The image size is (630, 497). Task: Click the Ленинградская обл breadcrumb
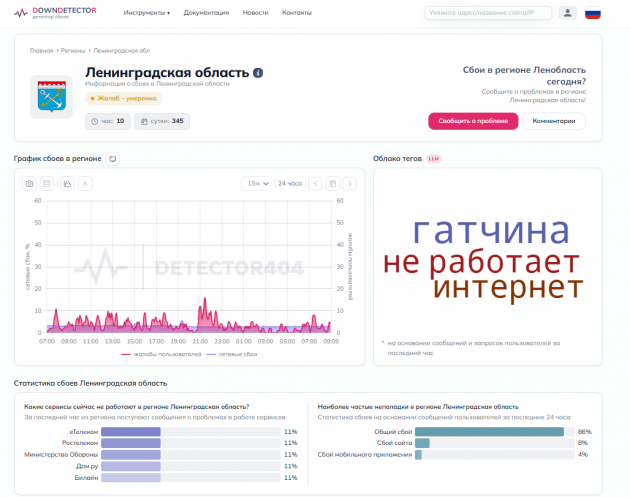pos(121,51)
